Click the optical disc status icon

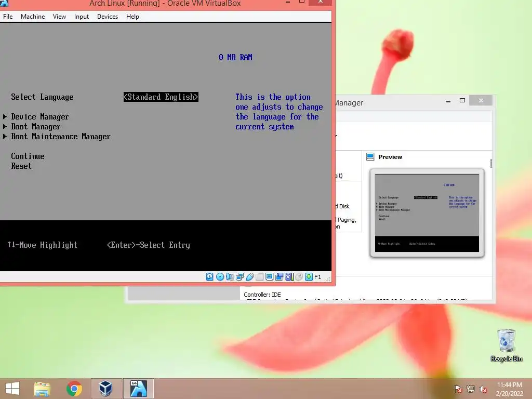tap(220, 277)
